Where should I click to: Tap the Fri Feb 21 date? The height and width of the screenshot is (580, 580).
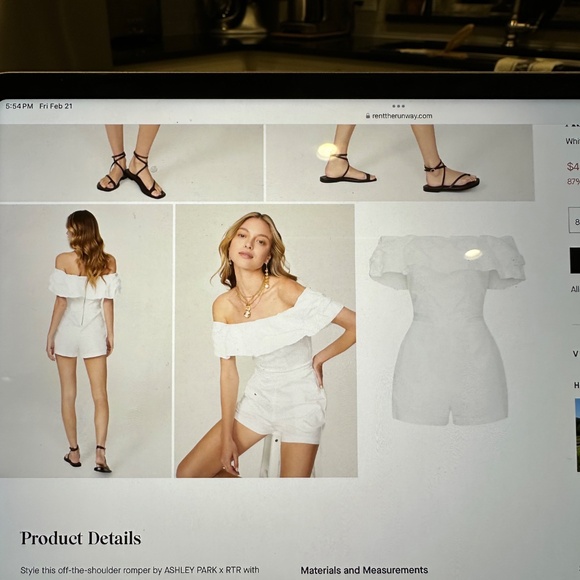pos(56,106)
